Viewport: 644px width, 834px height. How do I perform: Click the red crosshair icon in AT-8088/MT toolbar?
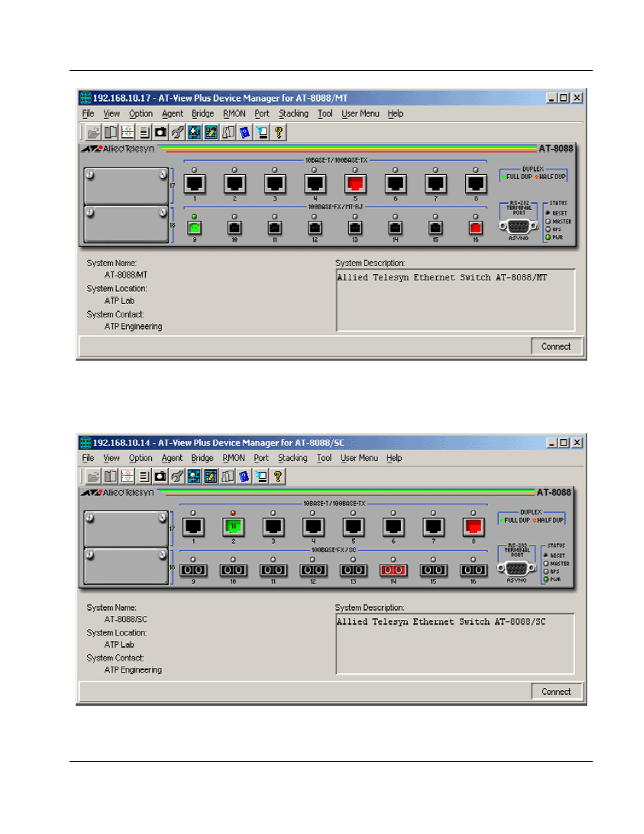click(128, 132)
